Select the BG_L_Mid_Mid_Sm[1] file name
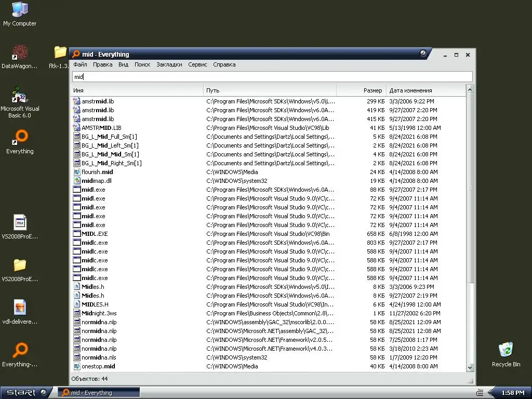Image resolution: width=532 pixels, height=399 pixels. click(x=110, y=154)
